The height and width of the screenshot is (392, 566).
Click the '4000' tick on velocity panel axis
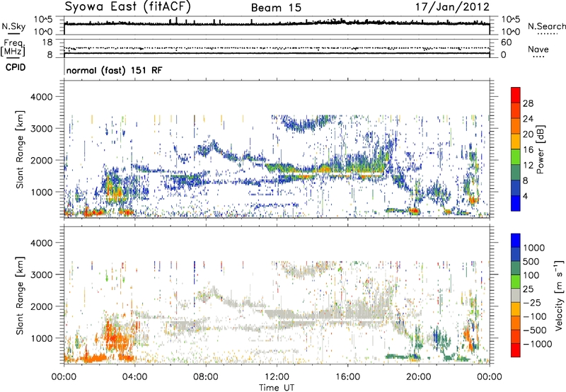[41, 243]
